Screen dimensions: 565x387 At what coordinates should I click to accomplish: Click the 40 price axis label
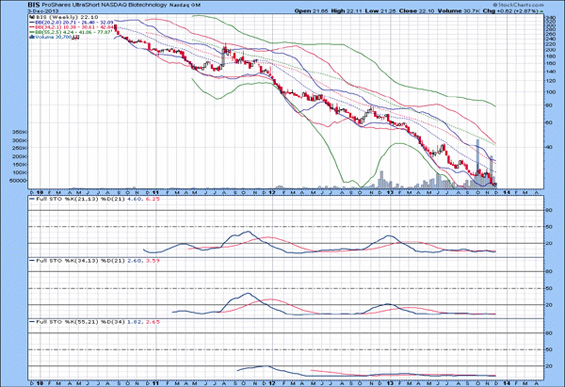tap(550, 147)
